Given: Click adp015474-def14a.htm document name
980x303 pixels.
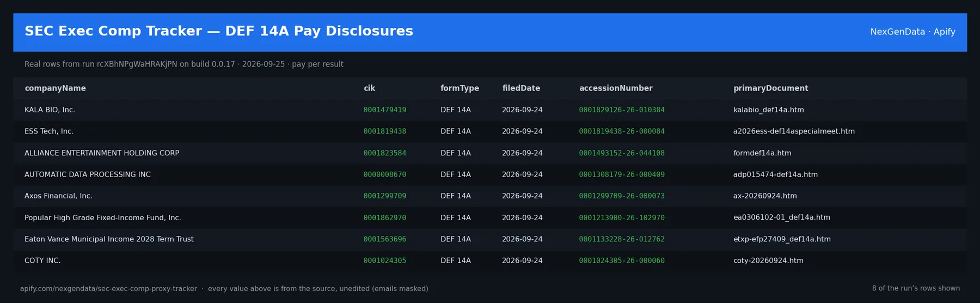Looking at the screenshot, I should click(775, 174).
